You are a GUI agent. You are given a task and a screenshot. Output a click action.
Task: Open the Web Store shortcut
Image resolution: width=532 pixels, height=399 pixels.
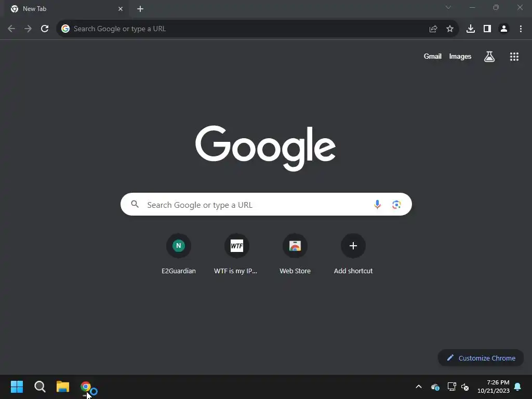point(295,254)
